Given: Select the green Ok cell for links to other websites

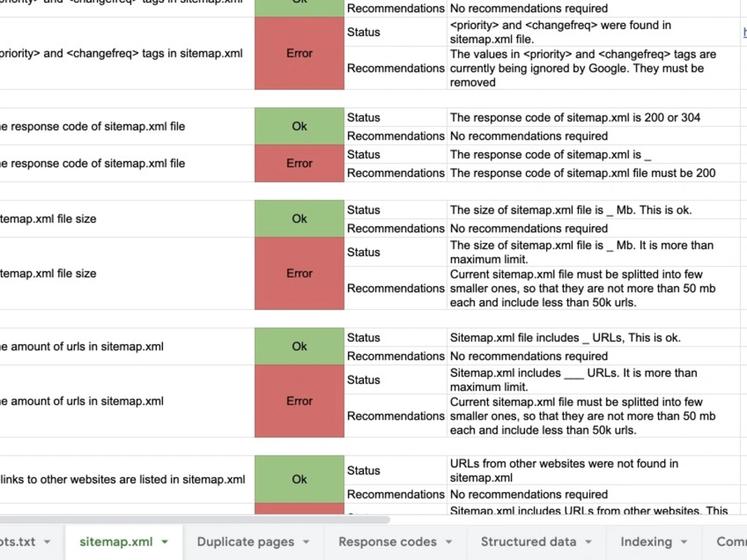Looking at the screenshot, I should point(300,479).
